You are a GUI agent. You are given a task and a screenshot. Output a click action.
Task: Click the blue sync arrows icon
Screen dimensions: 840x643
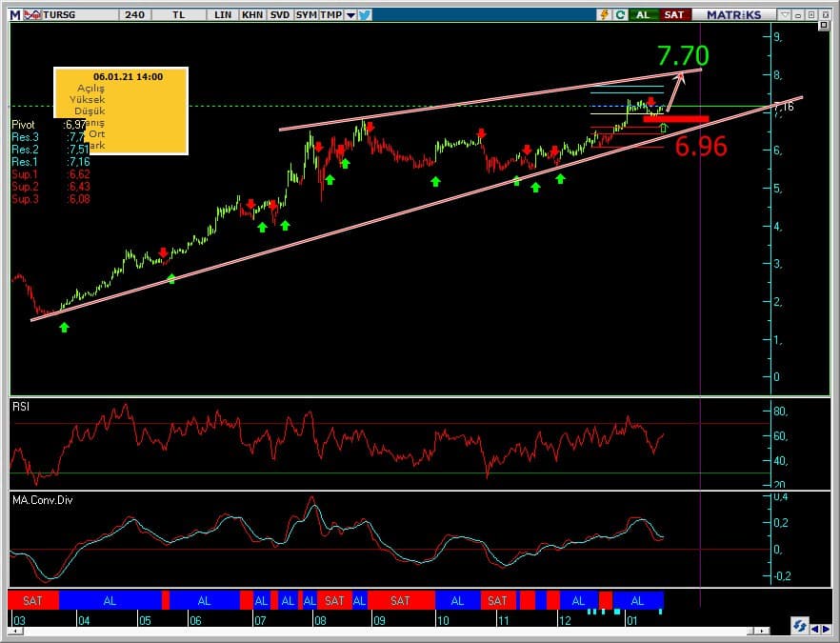coord(800,625)
